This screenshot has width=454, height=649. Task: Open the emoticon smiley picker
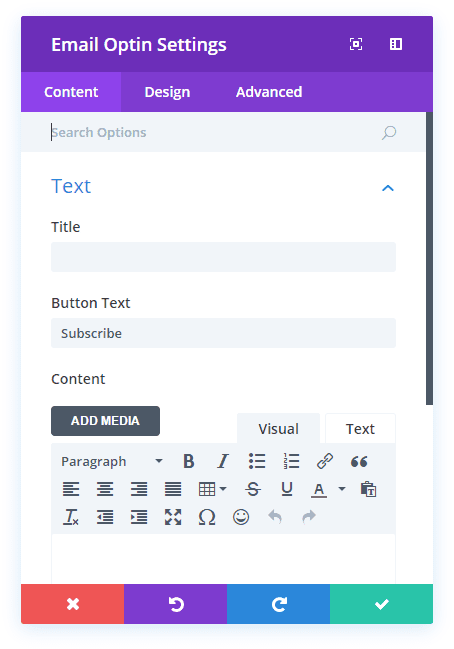pyautogui.click(x=241, y=517)
